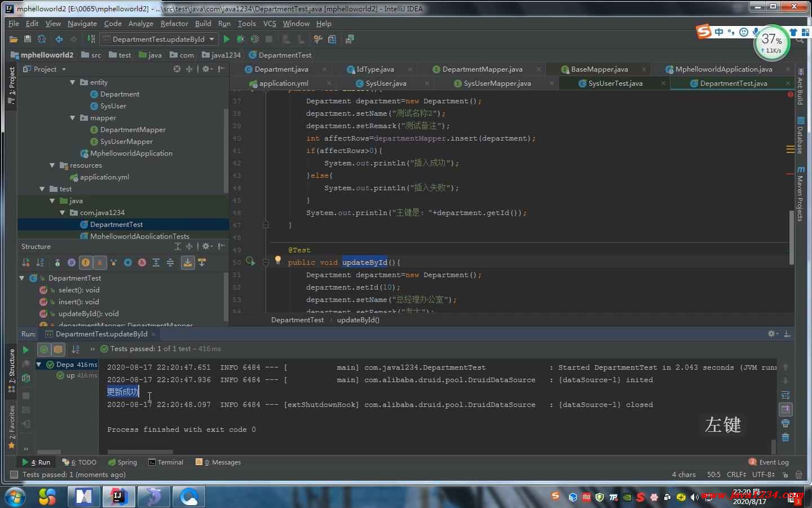Collapse the Depa test result node
The height and width of the screenshot is (508, 812).
point(39,365)
